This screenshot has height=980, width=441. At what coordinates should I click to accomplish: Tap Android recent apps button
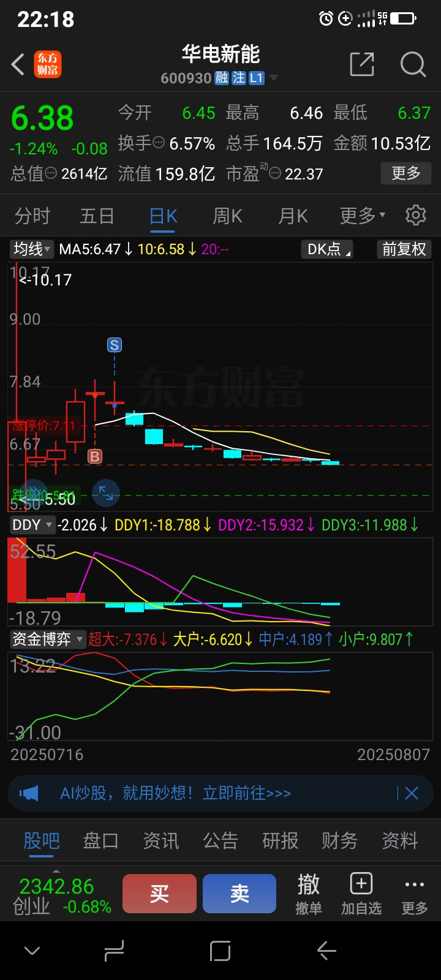[x=115, y=951]
